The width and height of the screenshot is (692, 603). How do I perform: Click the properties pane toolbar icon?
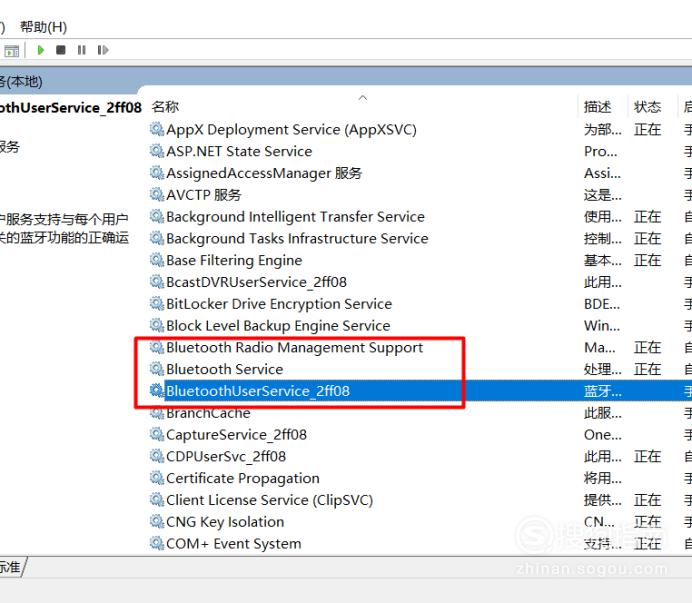click(12, 51)
